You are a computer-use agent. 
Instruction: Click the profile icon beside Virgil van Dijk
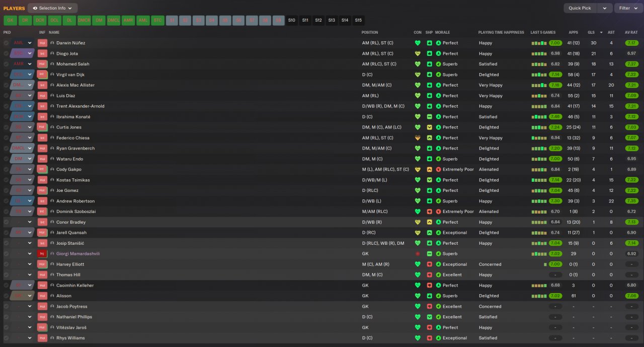(x=52, y=75)
